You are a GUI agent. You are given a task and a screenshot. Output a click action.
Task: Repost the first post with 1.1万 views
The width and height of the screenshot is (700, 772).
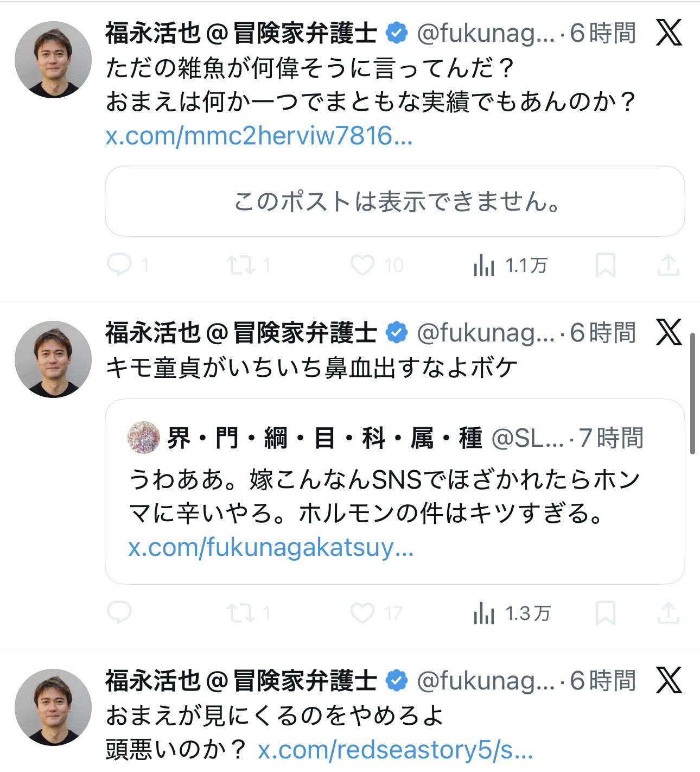(240, 265)
